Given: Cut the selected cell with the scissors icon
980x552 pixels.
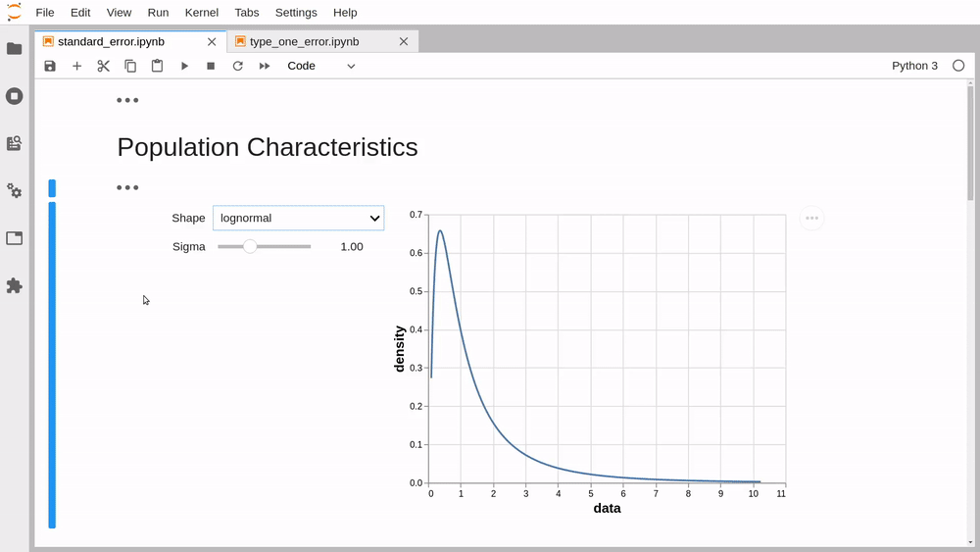Looking at the screenshot, I should (104, 66).
